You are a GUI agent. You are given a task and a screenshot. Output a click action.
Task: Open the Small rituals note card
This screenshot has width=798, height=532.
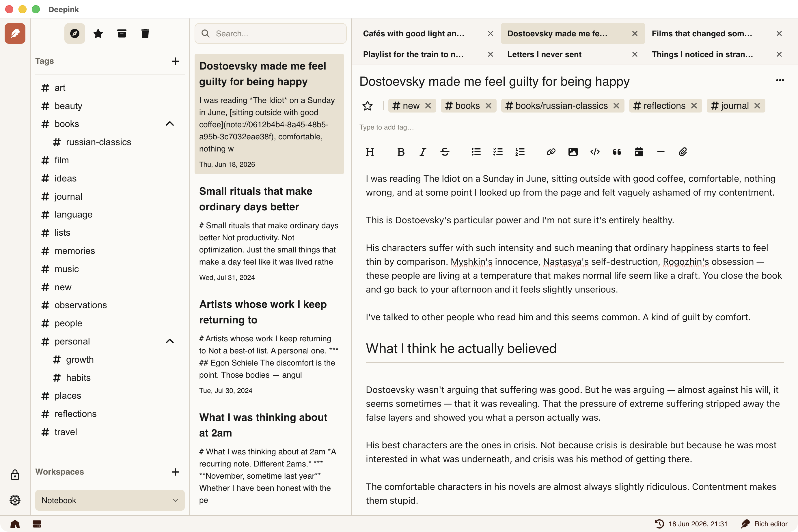[269, 233]
